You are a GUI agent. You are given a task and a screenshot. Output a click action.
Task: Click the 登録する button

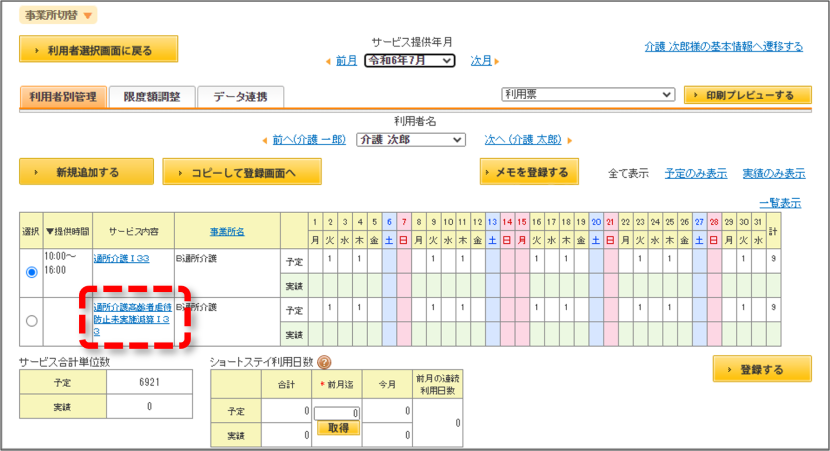pyautogui.click(x=762, y=369)
